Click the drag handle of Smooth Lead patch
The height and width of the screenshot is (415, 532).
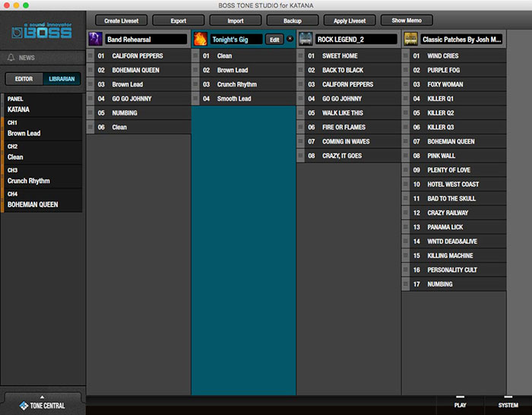pyautogui.click(x=195, y=98)
